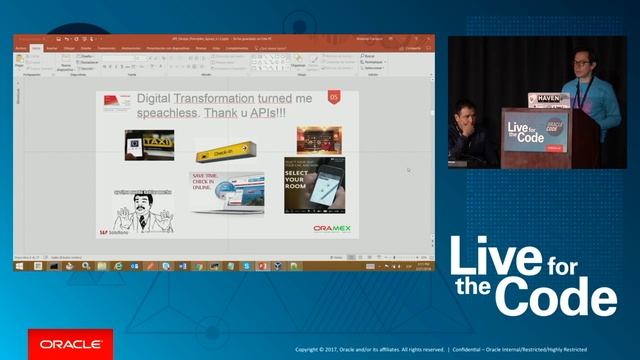The image size is (640, 360).
Task: Open the Seleccionar dropdown
Action: click(x=373, y=68)
